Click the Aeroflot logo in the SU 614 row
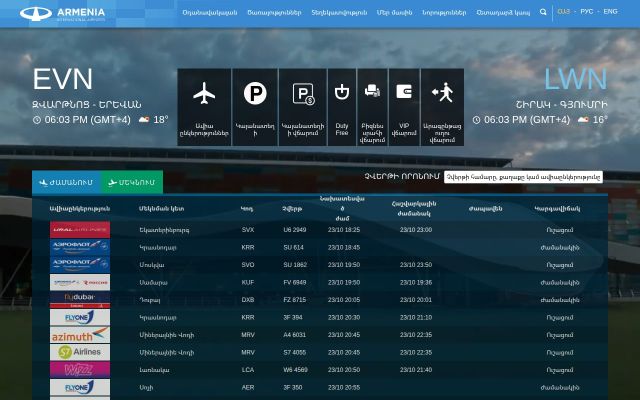The width and height of the screenshot is (640, 400). (80, 247)
